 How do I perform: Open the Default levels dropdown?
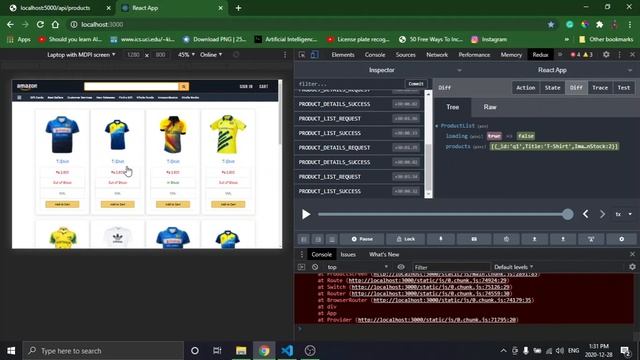(513, 267)
